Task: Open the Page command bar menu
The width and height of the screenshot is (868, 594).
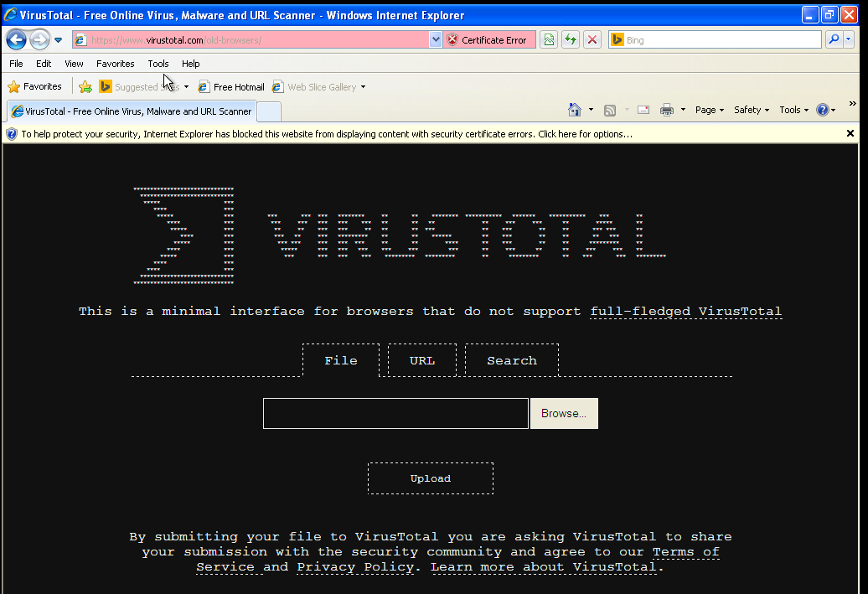Action: pos(709,110)
